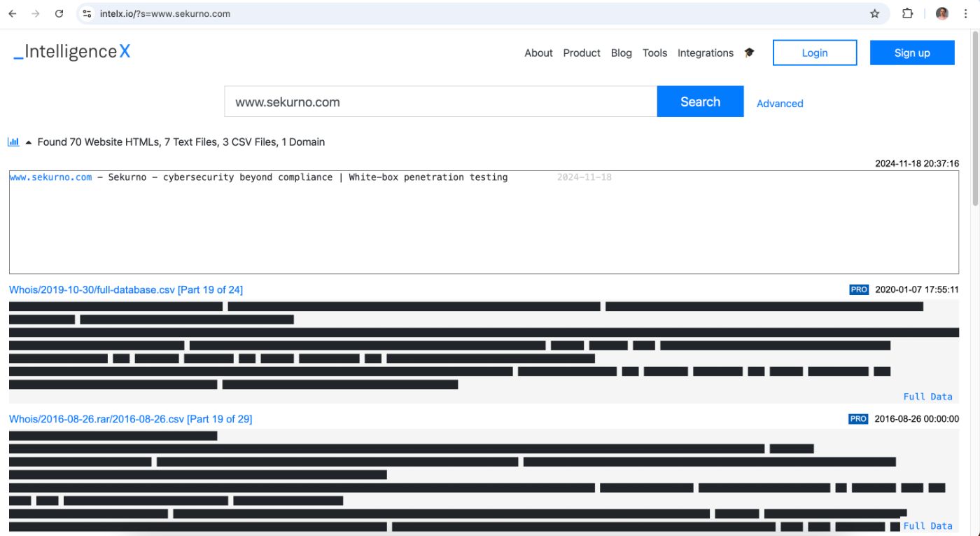Open the Product menu item
Image resolution: width=980 pixels, height=536 pixels.
click(x=582, y=53)
